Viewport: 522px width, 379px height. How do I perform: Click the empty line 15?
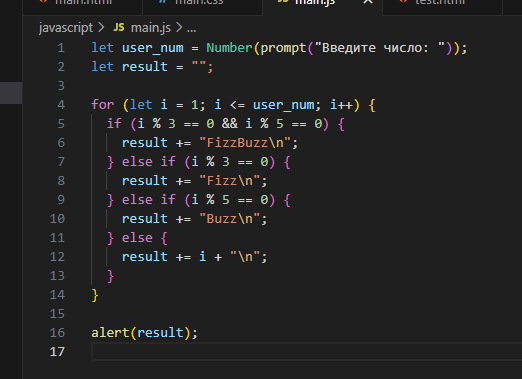click(307, 314)
